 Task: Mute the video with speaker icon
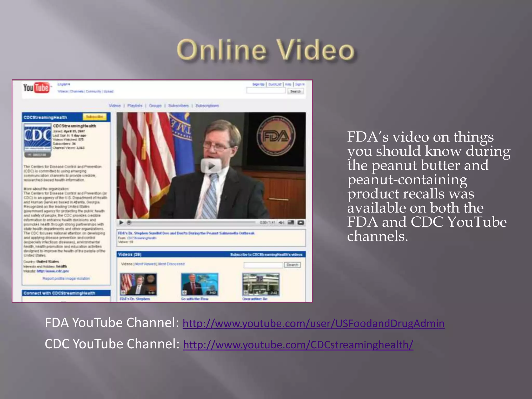point(281,222)
